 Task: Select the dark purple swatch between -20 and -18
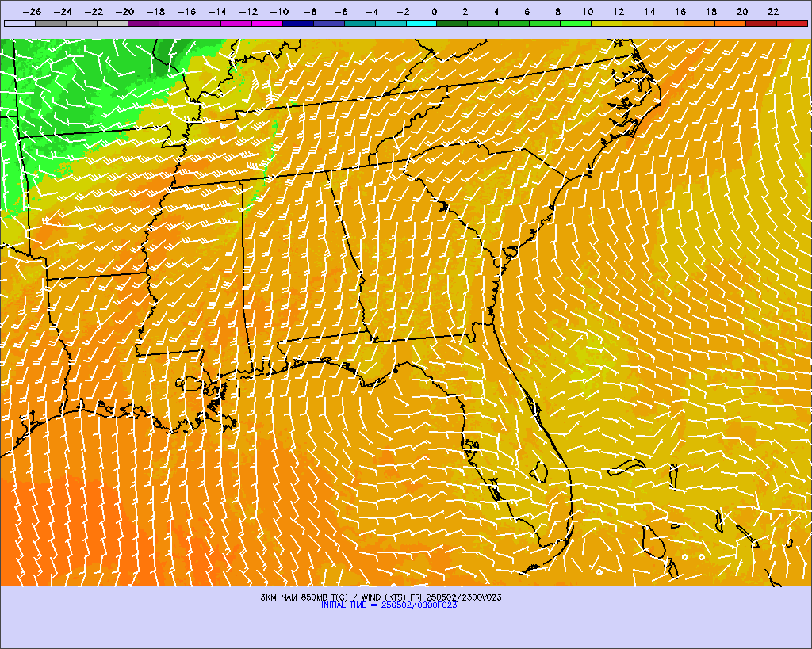(144, 23)
